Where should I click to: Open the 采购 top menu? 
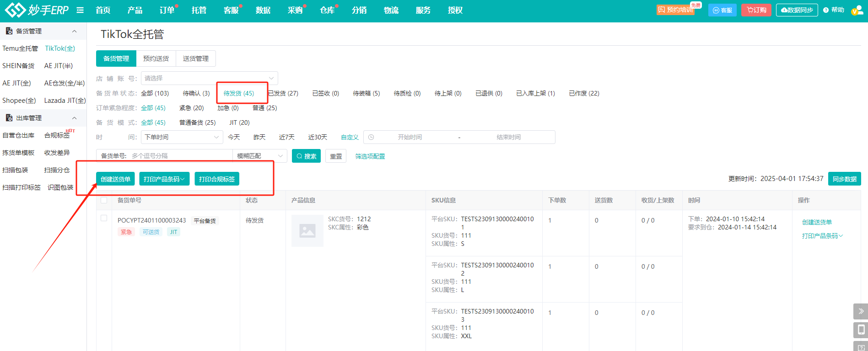click(295, 10)
